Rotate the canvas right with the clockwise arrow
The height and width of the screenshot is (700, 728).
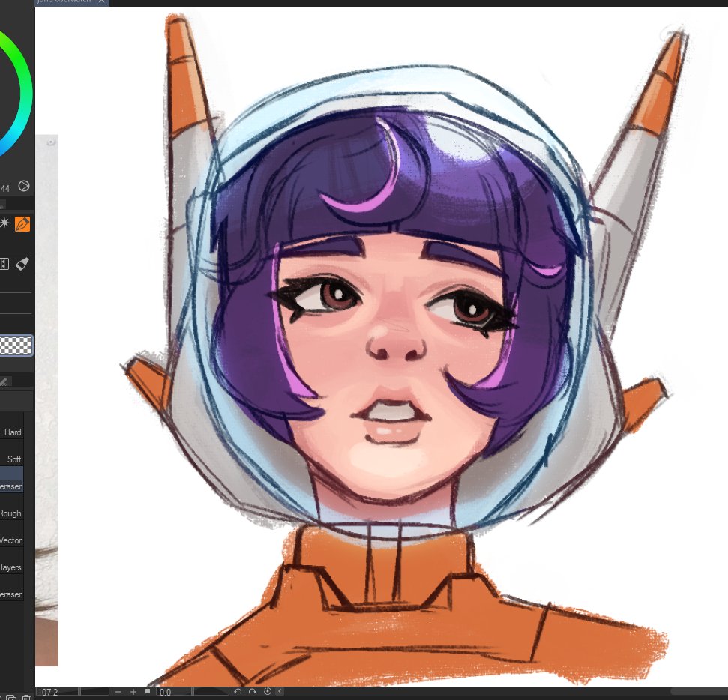coord(252,692)
